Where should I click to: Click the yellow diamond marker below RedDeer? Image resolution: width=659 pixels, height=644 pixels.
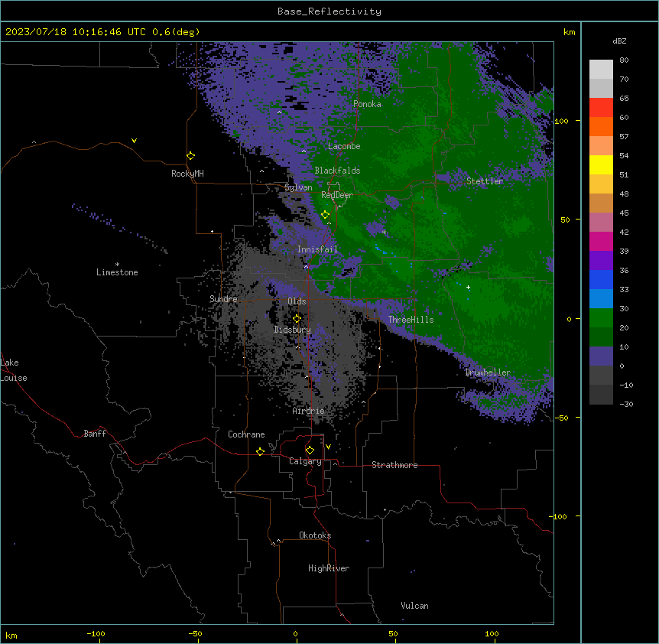coord(325,215)
